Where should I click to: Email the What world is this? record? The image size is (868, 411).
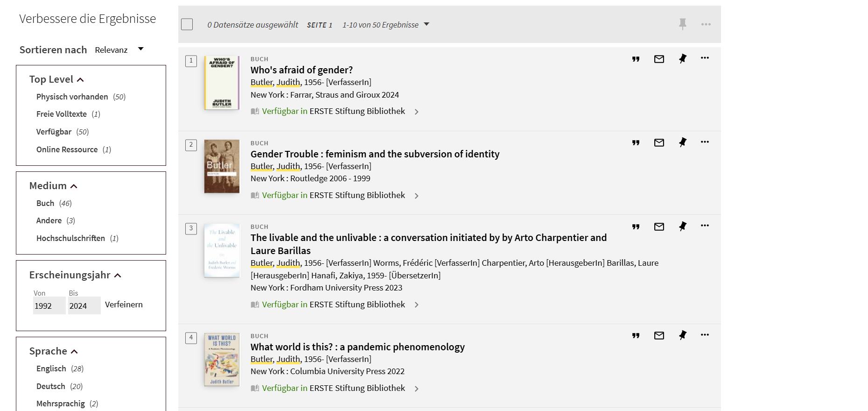pyautogui.click(x=659, y=335)
